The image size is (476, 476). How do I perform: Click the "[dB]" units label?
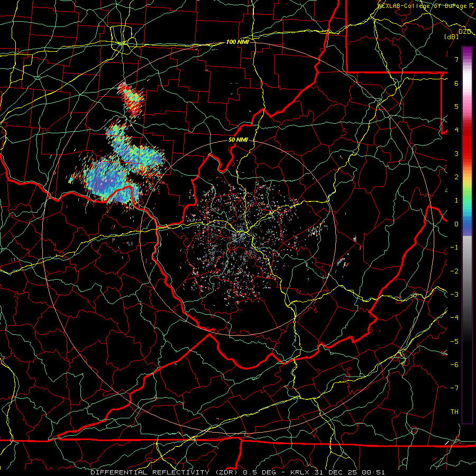pyautogui.click(x=451, y=36)
